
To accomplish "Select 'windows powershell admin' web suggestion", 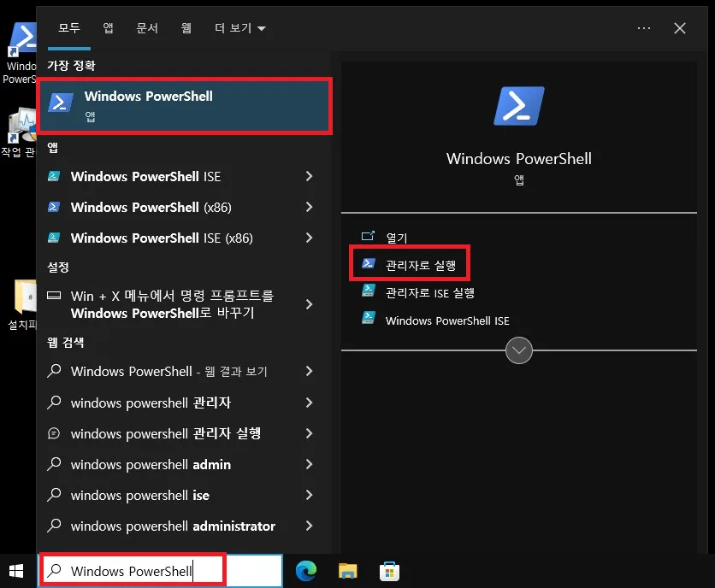I will 151,464.
